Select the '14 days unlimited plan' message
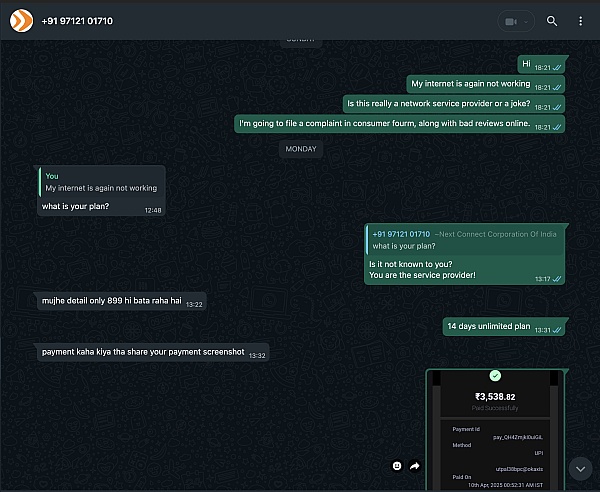 pos(504,327)
